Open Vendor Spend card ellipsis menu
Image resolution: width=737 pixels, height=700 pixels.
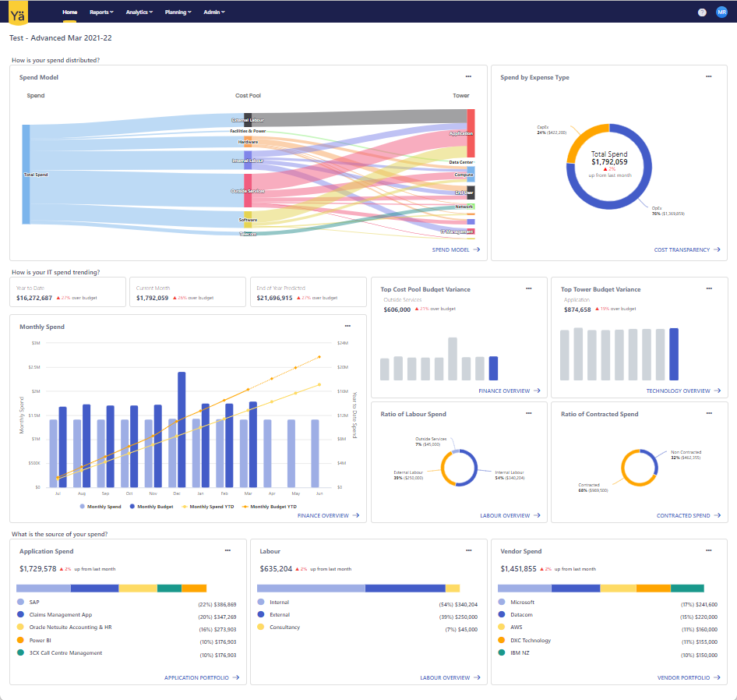point(708,550)
